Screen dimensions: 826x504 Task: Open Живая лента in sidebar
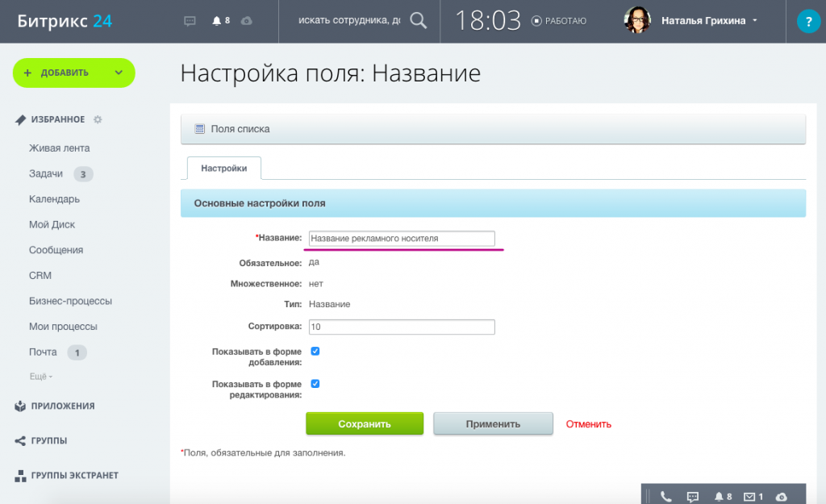click(59, 148)
